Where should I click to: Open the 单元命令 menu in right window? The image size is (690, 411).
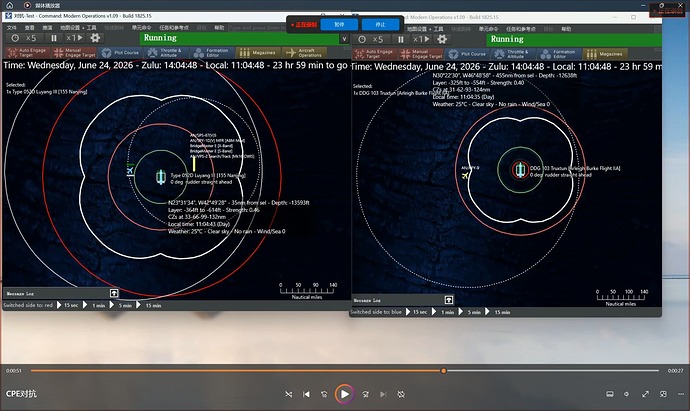(488, 29)
